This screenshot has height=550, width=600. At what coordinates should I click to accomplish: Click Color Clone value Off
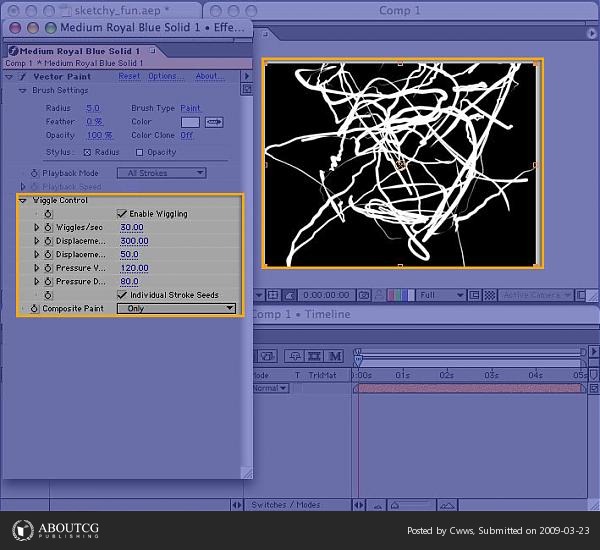[187, 135]
